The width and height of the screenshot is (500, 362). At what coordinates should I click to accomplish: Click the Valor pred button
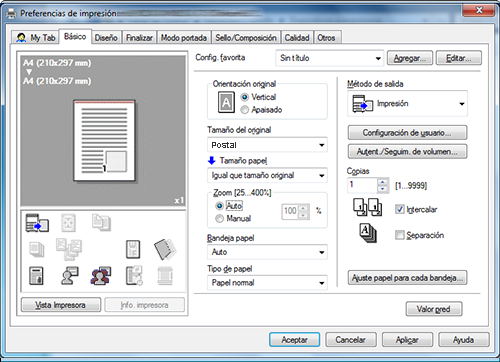[434, 309]
